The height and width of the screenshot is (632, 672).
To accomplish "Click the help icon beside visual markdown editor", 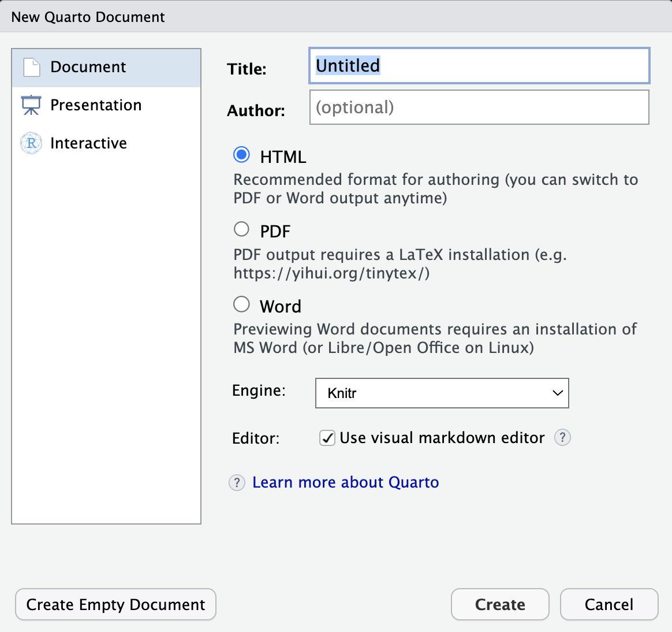I will tap(562, 438).
